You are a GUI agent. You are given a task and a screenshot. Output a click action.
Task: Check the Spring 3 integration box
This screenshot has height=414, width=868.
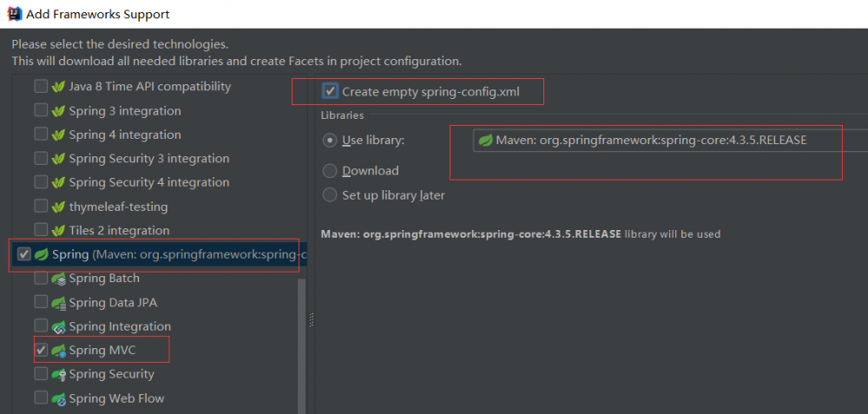[x=41, y=111]
